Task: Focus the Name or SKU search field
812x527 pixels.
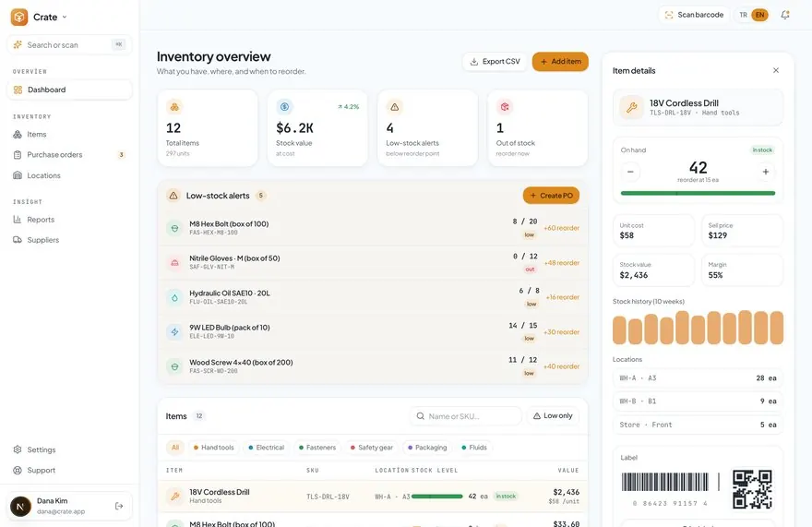Action: [466, 416]
